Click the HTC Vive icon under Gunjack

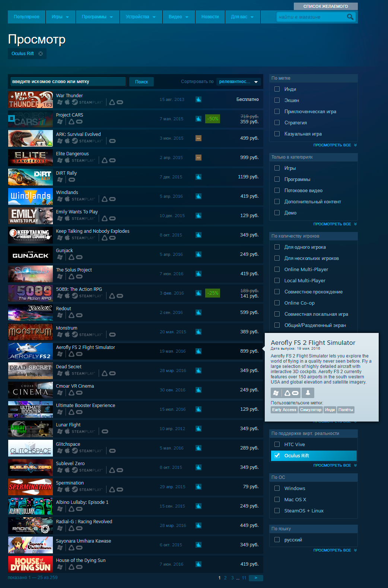click(71, 257)
